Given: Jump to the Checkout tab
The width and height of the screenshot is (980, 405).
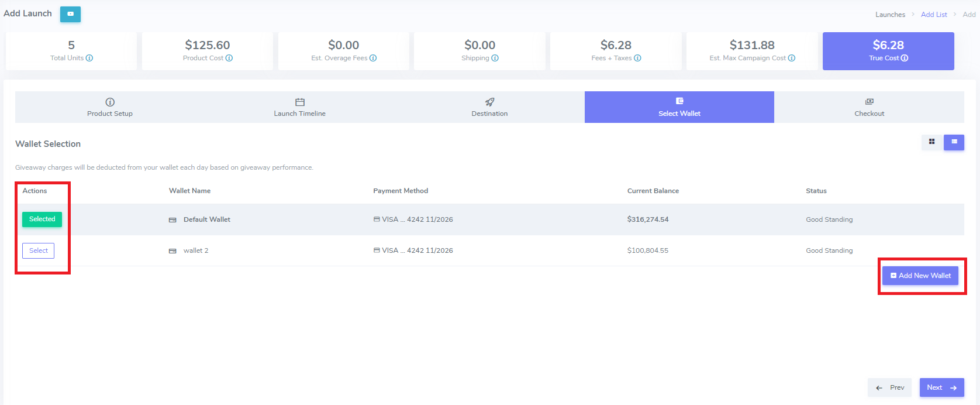Looking at the screenshot, I should [869, 107].
